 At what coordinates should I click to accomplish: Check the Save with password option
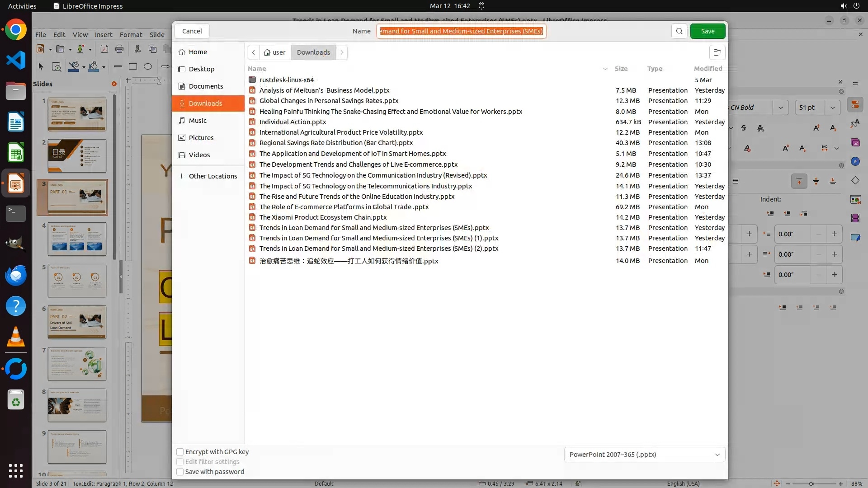point(180,472)
